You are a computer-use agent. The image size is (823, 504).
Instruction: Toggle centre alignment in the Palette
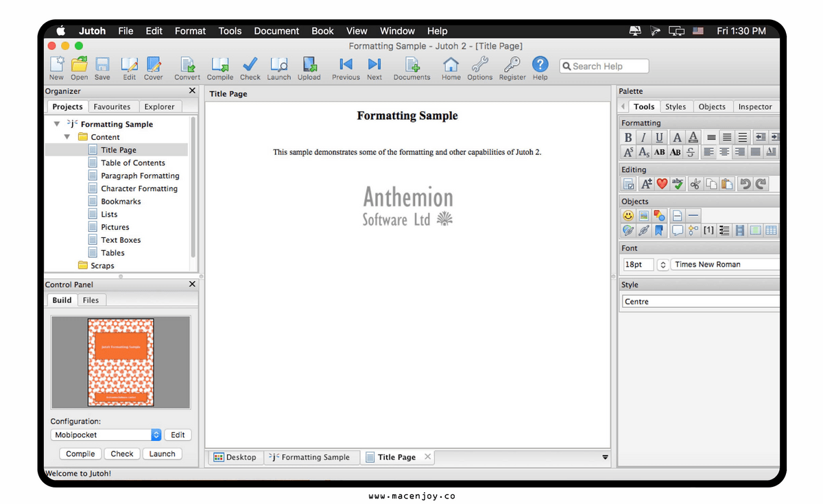pyautogui.click(x=724, y=152)
